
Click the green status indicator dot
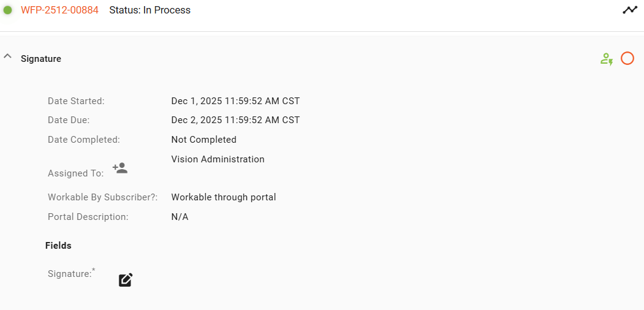(x=8, y=10)
